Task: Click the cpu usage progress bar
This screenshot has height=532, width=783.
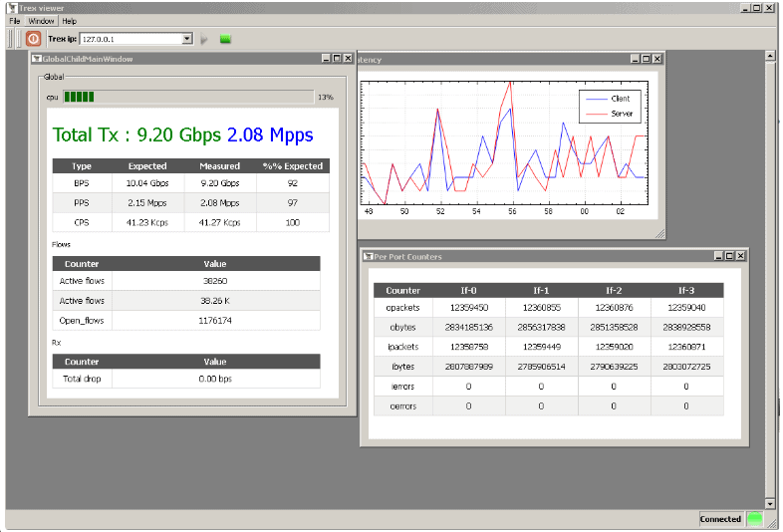Action: [188, 97]
